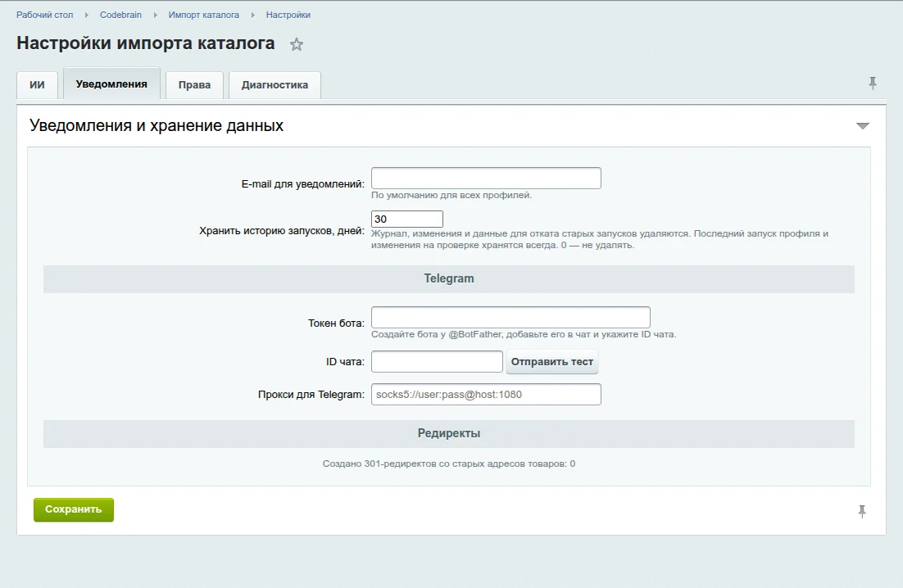903x588 pixels.
Task: Select the Диагностика tab
Action: click(x=275, y=85)
